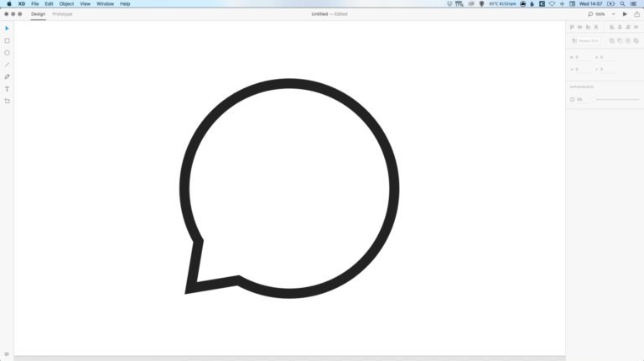Click the 'Wed 14:57' clock in menu bar
Screen dimensions: 644x361
pyautogui.click(x=590, y=3)
